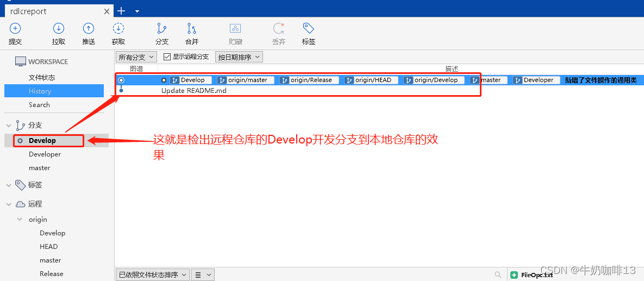This screenshot has width=644, height=281.
Task: Select the Develop branch label in commit row
Action: coord(191,80)
